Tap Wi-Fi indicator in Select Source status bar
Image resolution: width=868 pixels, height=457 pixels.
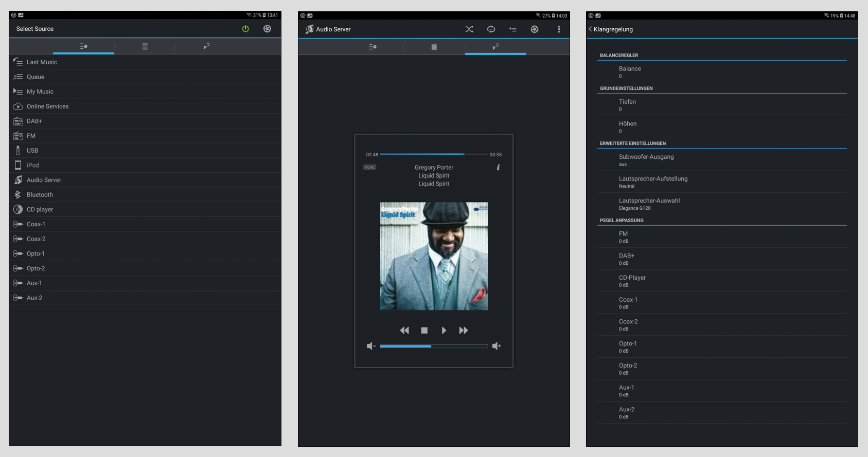point(249,15)
